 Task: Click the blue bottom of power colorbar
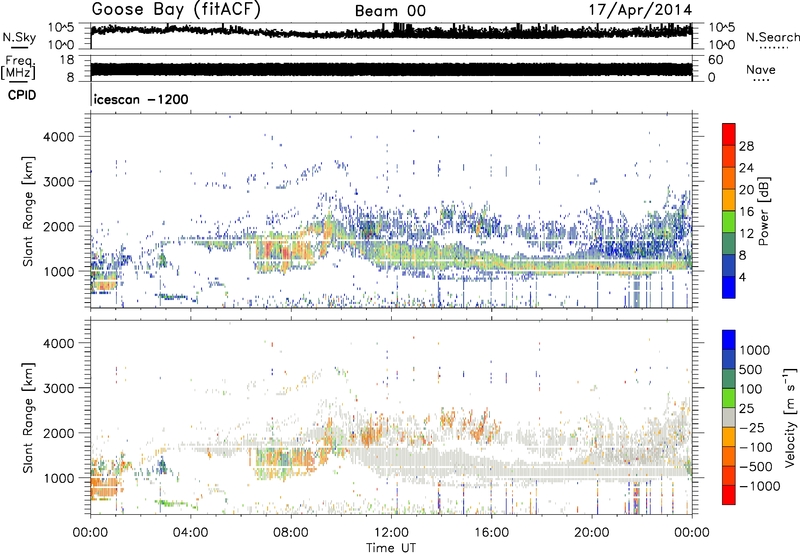coord(729,288)
